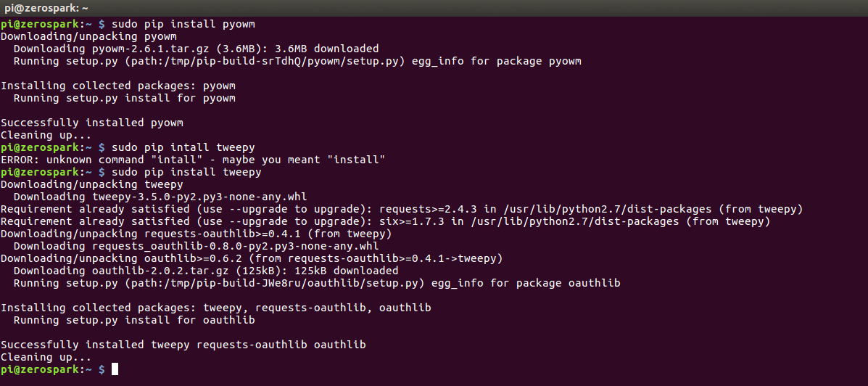868x386 pixels.
Task: Click the ERROR unknown command line
Action: tap(193, 160)
